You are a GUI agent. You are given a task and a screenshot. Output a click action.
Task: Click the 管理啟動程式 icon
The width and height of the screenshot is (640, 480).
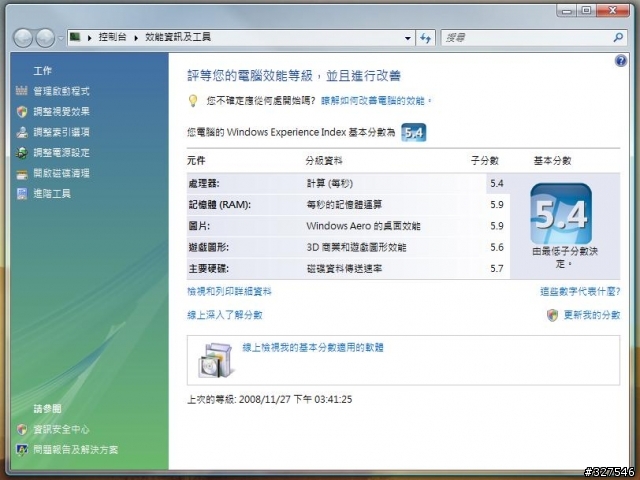22,91
